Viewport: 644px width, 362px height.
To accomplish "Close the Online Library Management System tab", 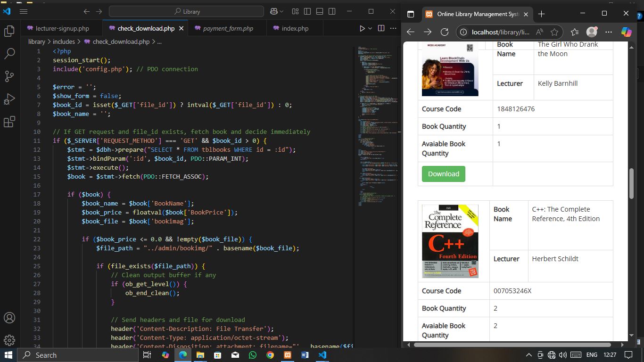I will (x=526, y=14).
